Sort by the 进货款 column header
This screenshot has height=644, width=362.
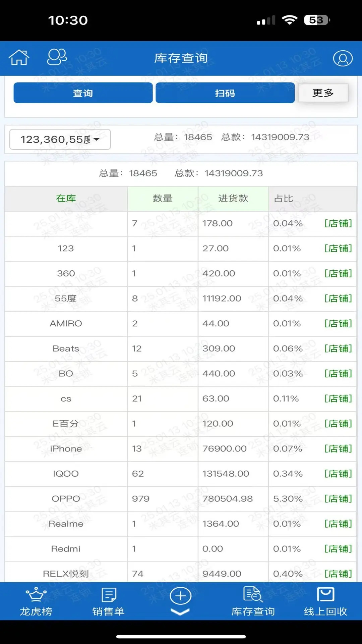(233, 199)
